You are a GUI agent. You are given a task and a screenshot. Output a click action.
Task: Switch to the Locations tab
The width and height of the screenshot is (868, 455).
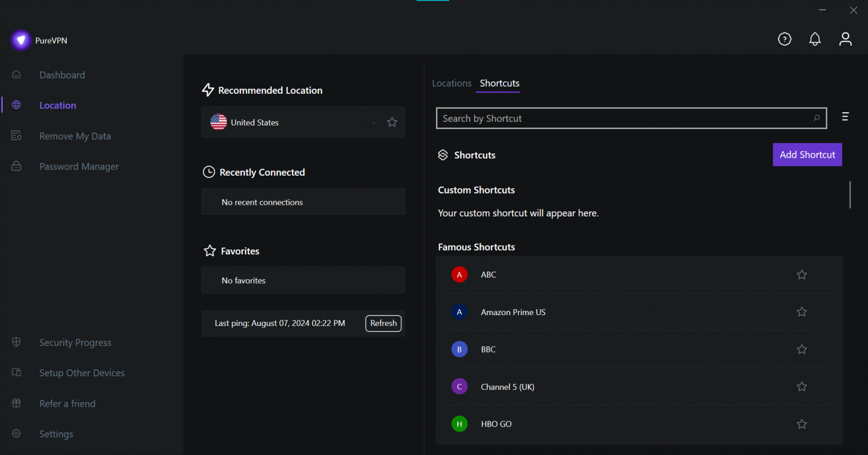(451, 84)
